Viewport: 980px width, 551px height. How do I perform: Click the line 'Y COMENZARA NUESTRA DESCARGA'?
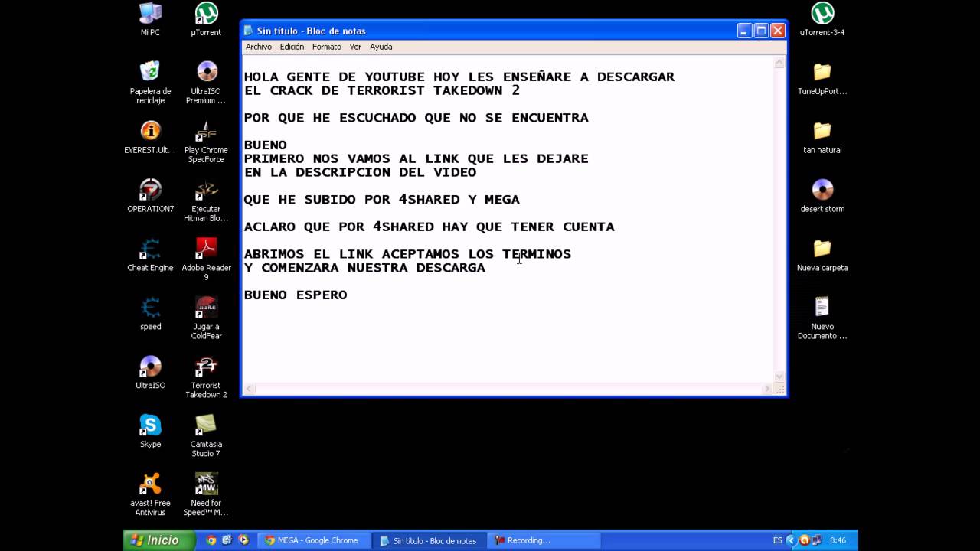pyautogui.click(x=364, y=268)
